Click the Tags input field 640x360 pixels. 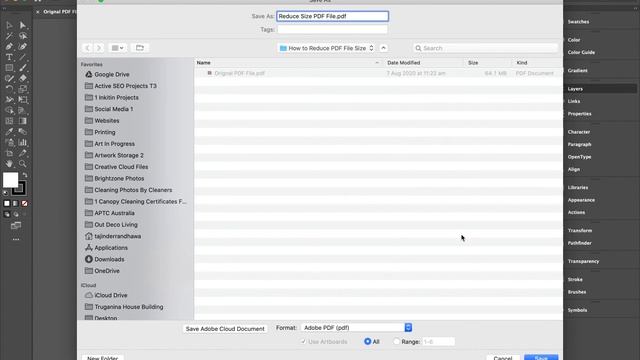click(332, 29)
